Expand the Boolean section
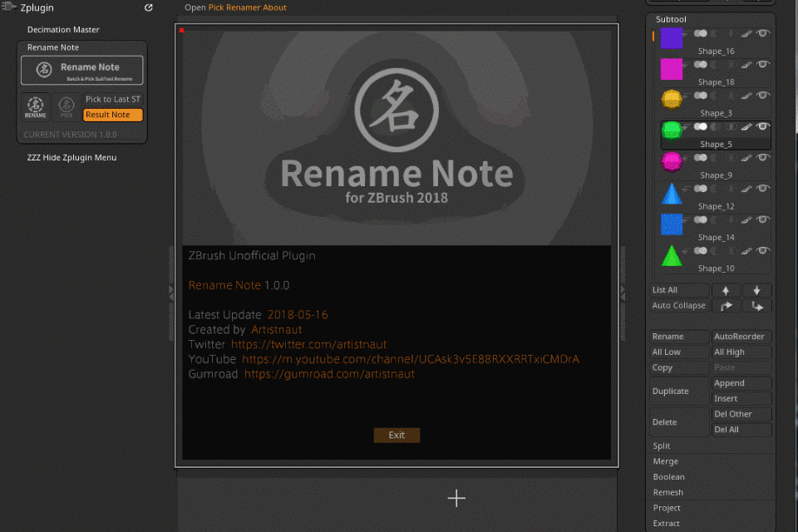 pos(668,477)
